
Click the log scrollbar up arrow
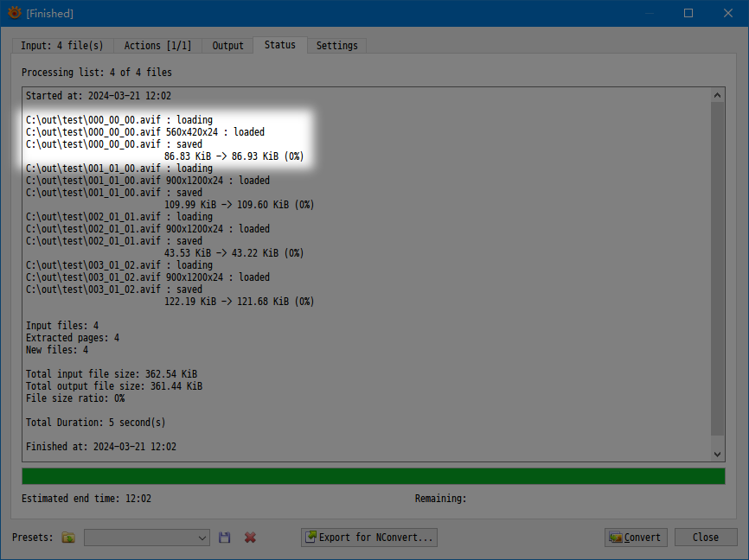point(717,95)
